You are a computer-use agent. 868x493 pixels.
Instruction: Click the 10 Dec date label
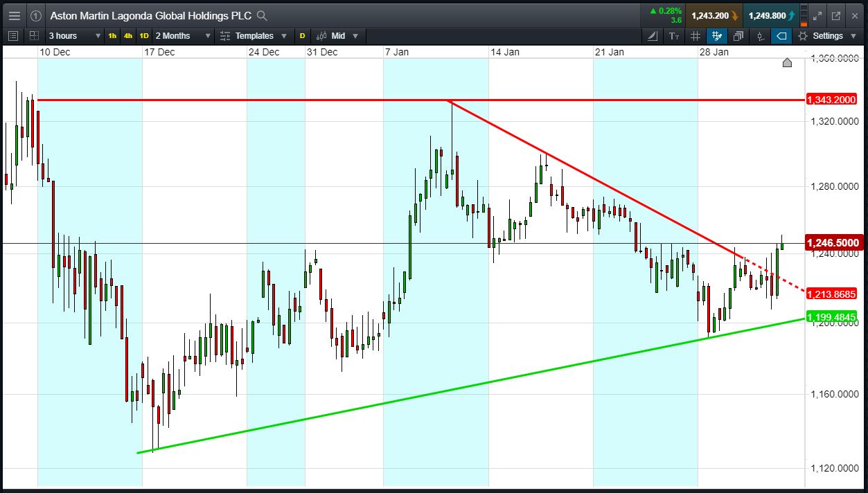[x=53, y=52]
